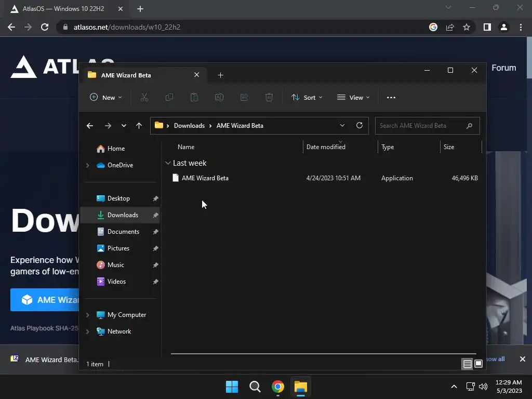Screen dimensions: 532x399
Task: Click the clock showing 12:29 AM
Action: coord(509,382)
